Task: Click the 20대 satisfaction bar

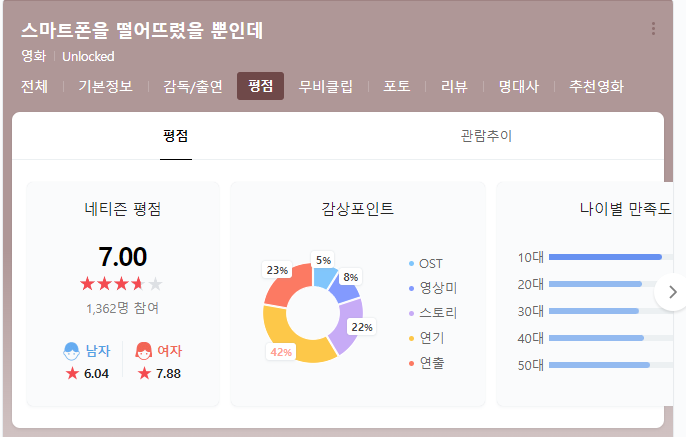Action: [x=611, y=284]
